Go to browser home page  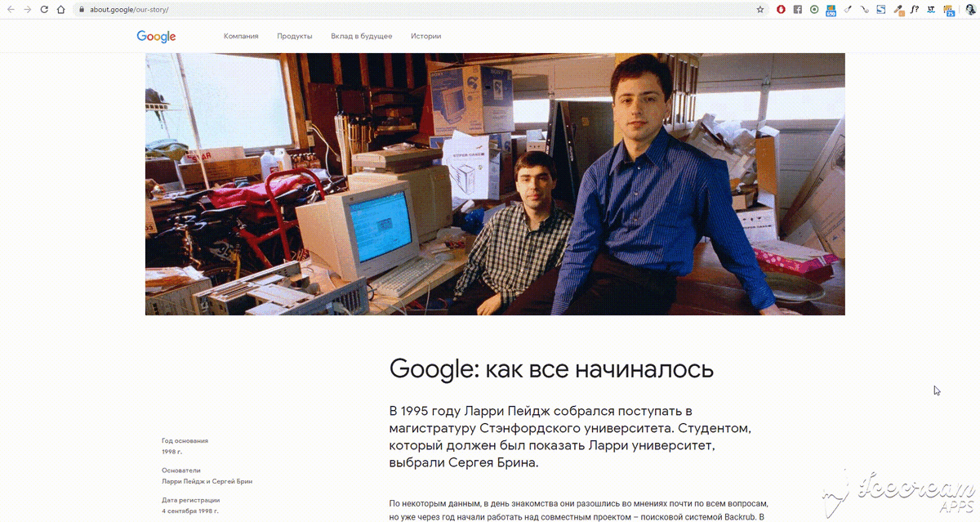(x=61, y=9)
